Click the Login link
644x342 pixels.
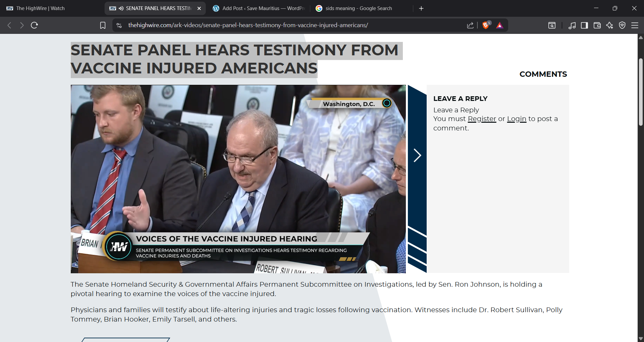517,119
